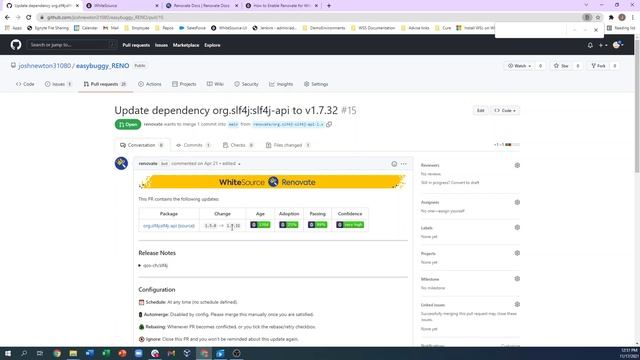Reload the page in browser toolbar
Viewport: 640px width, 360px height.
[x=29, y=17]
